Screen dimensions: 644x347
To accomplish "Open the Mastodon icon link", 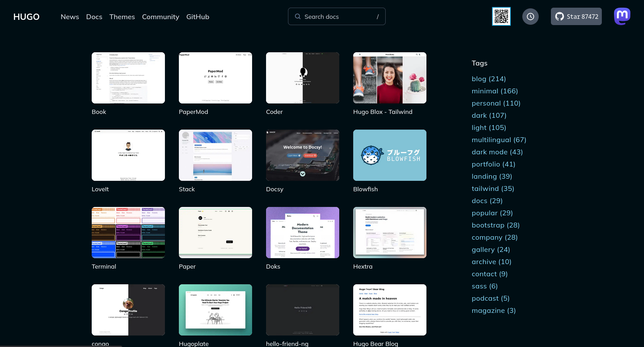I will click(622, 16).
